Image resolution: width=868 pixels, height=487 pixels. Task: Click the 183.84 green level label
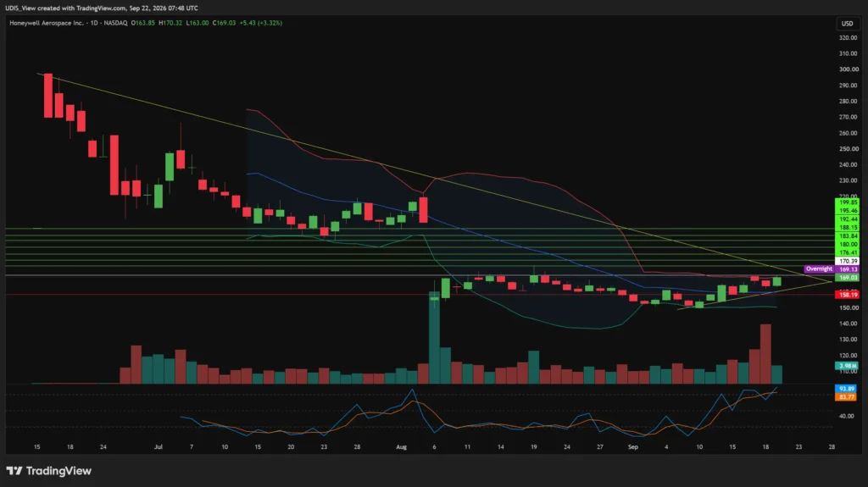point(847,236)
